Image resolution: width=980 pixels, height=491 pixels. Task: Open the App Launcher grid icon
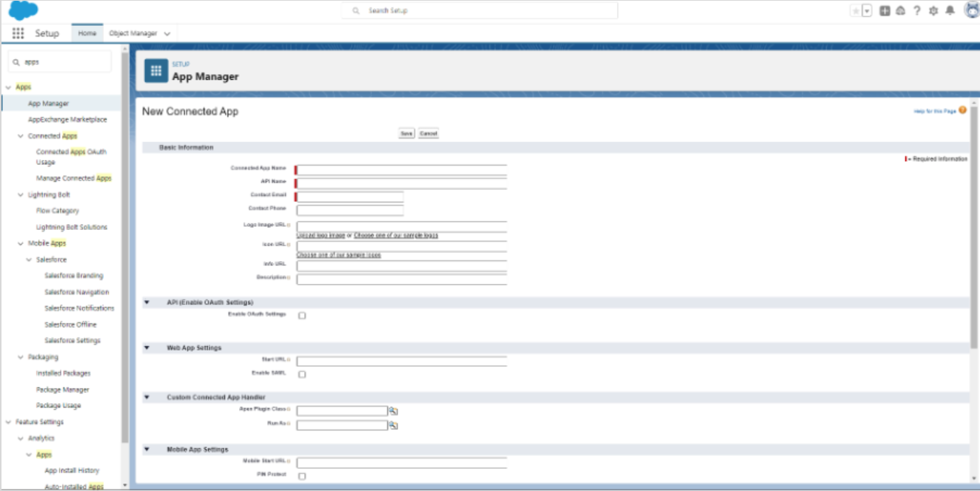tap(18, 33)
